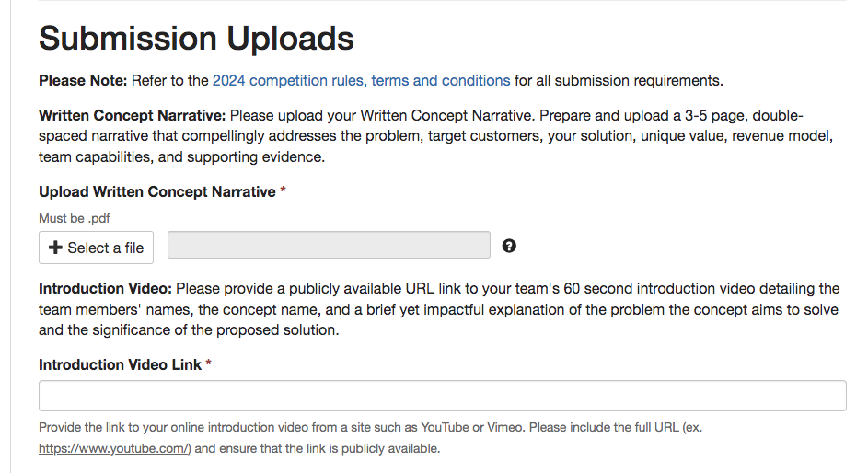Click the text for all submission requirements

619,81
